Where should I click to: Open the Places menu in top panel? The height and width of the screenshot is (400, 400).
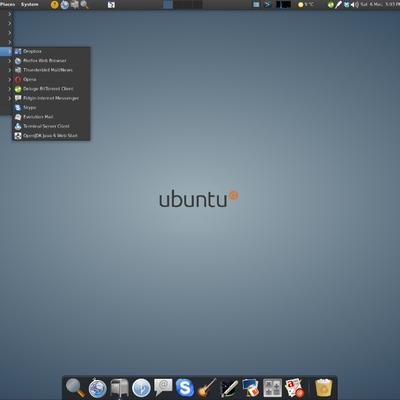point(7,4)
